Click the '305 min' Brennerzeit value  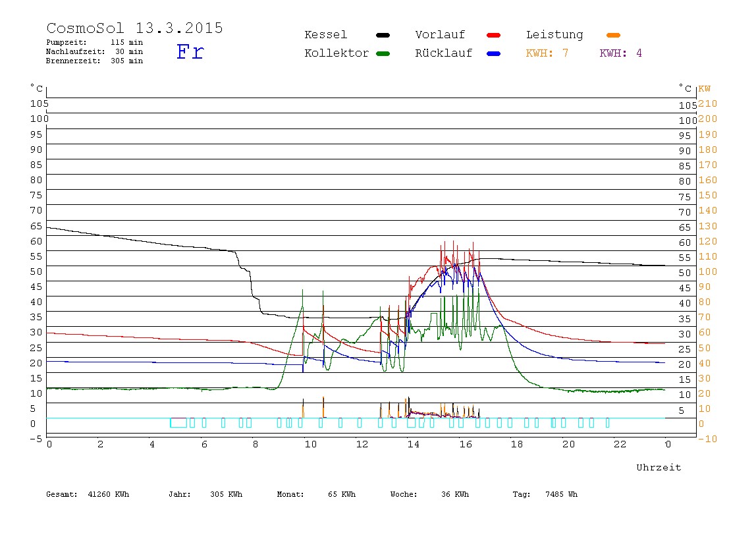click(127, 61)
